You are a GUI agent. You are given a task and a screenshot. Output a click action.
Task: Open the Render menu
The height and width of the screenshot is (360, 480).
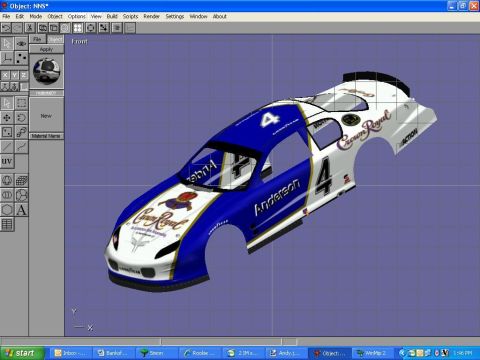pyautogui.click(x=152, y=16)
